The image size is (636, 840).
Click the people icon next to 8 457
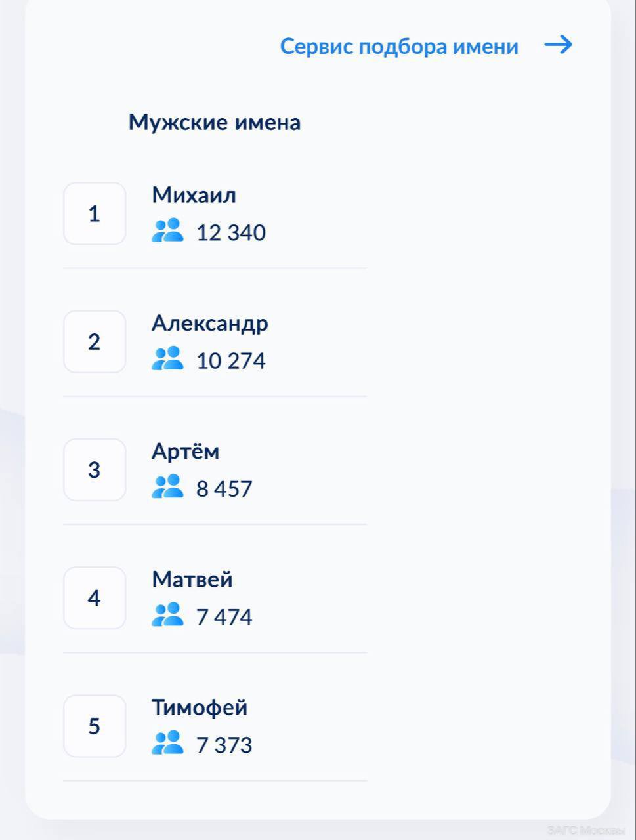pos(167,486)
